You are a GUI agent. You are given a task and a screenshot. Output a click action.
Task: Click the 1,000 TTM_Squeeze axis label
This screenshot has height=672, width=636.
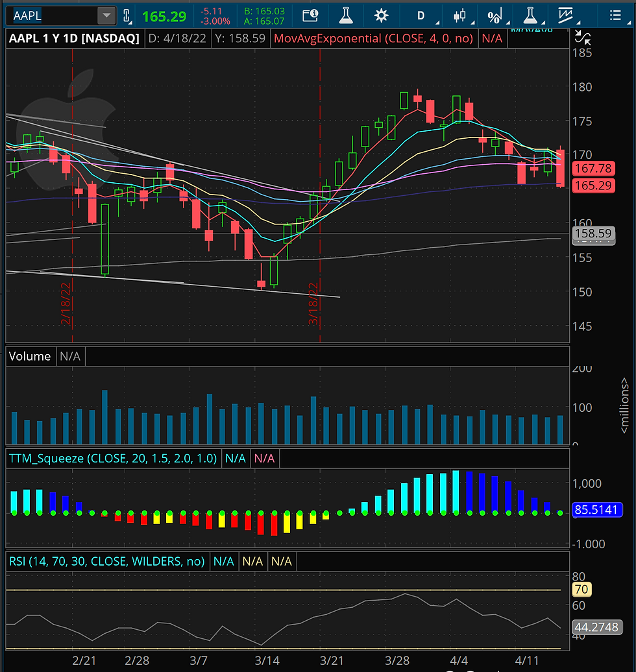587,483
